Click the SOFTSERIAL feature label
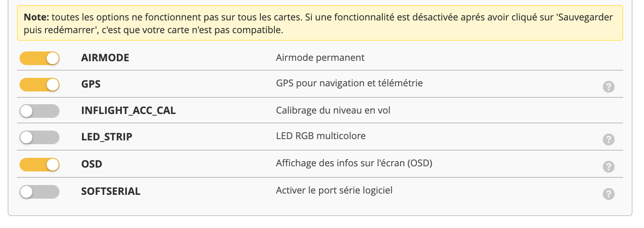The image size is (644, 228). tap(110, 191)
